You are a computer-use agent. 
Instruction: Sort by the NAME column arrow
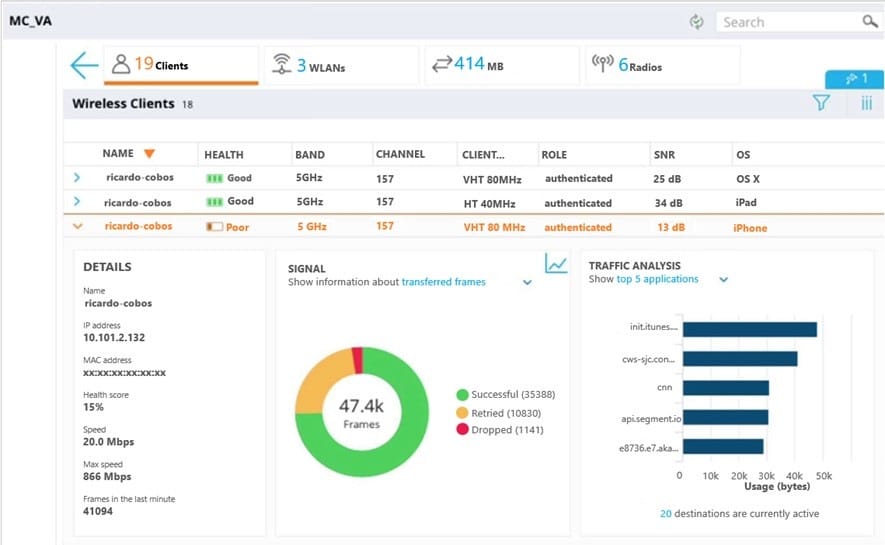[149, 154]
